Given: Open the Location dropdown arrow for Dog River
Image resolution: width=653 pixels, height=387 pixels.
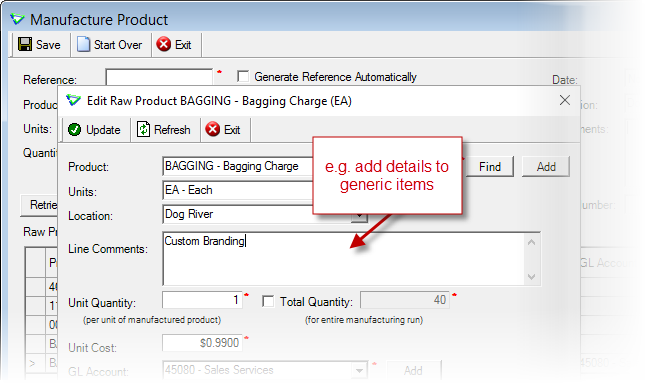Looking at the screenshot, I should click(359, 216).
